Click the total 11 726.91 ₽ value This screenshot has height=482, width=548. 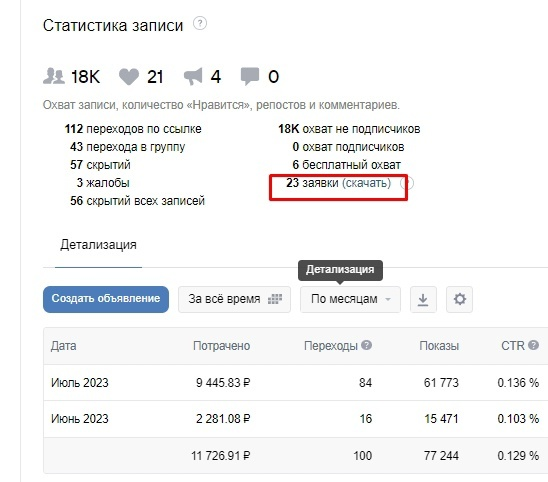pyautogui.click(x=221, y=456)
